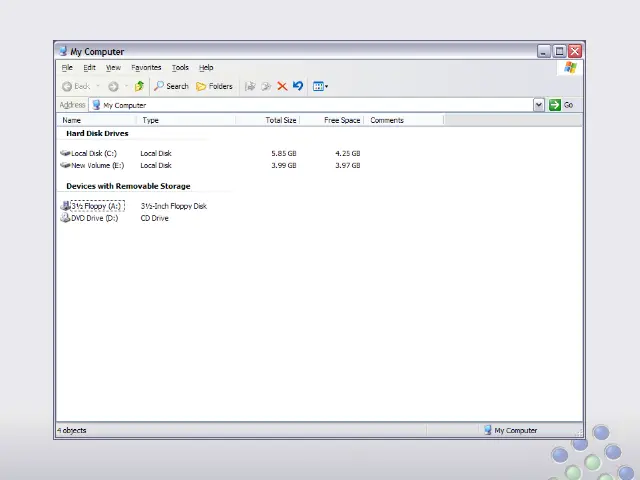
Task: Open the Tools menu
Action: coord(180,67)
